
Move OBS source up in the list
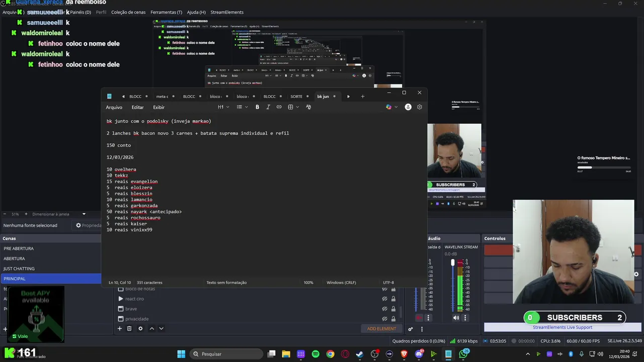[152, 328]
